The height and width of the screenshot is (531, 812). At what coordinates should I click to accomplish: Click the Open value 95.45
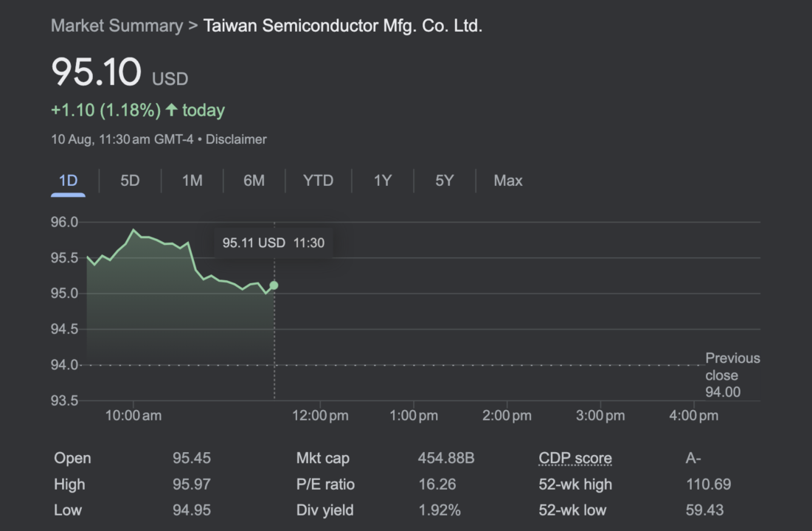pyautogui.click(x=192, y=459)
